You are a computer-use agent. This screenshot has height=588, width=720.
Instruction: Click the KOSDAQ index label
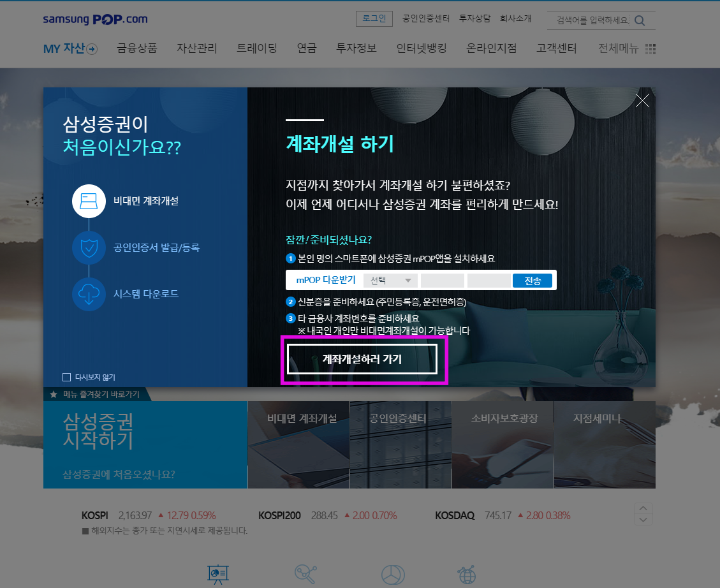pyautogui.click(x=455, y=515)
